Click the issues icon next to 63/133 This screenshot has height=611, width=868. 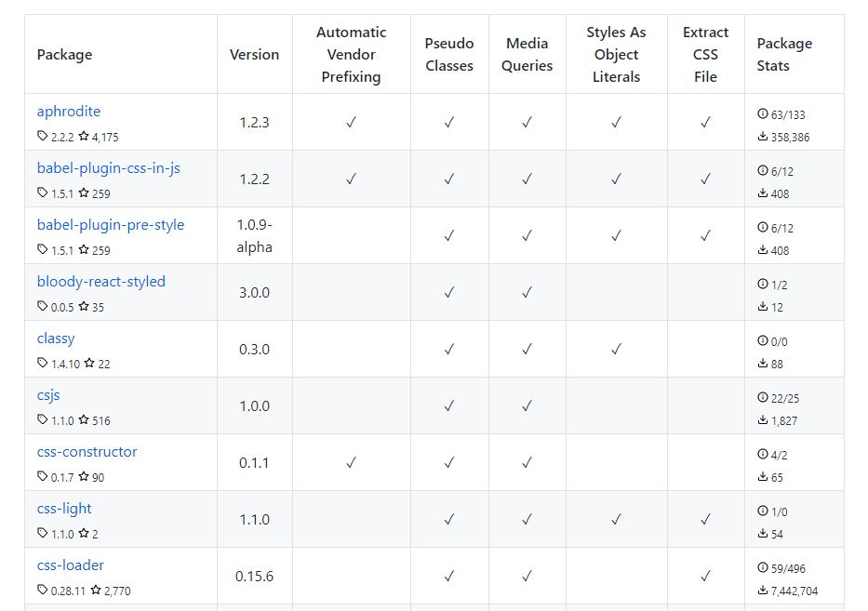[763, 114]
